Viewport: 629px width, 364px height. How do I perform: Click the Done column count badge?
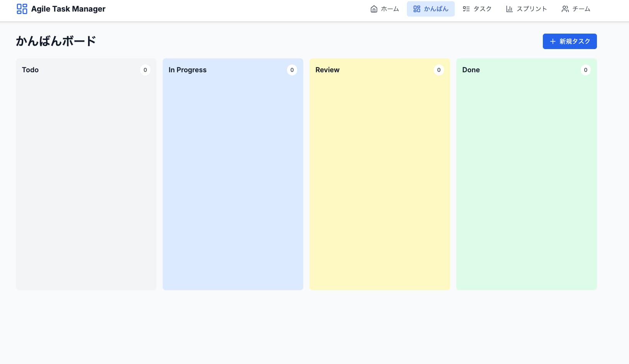585,70
